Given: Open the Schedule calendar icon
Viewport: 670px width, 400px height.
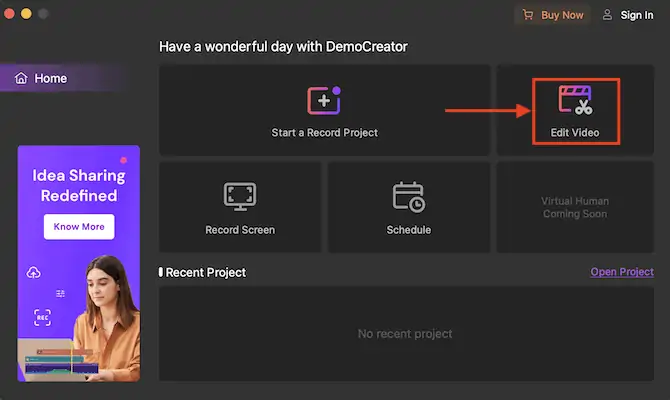Looking at the screenshot, I should [x=408, y=197].
